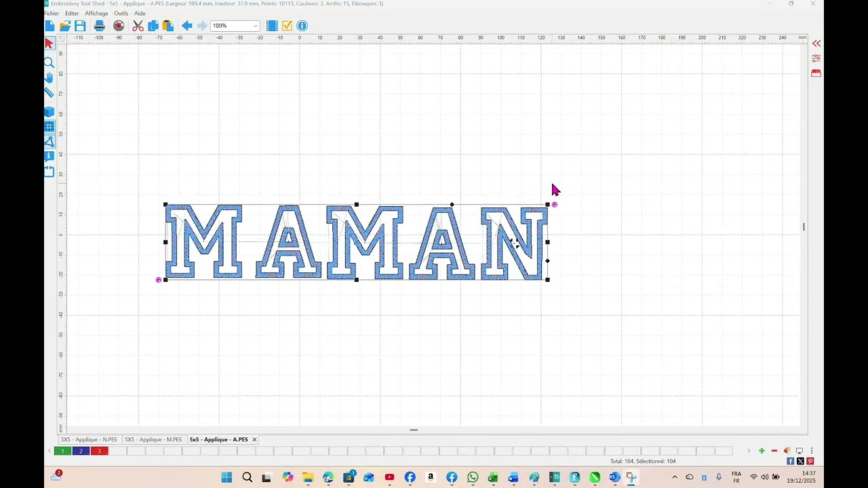Image resolution: width=868 pixels, height=488 pixels.
Task: Open the WhatsApp taskbar icon
Action: [x=473, y=477]
